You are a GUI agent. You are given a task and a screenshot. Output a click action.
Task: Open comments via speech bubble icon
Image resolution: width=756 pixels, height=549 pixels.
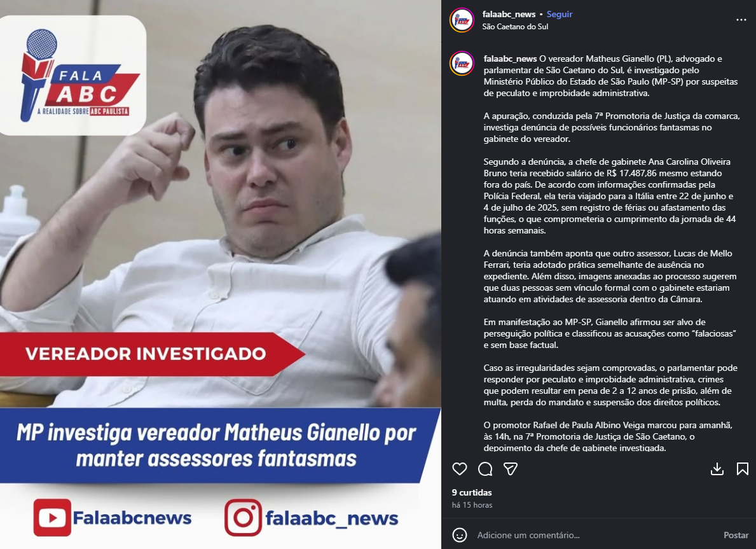(485, 468)
